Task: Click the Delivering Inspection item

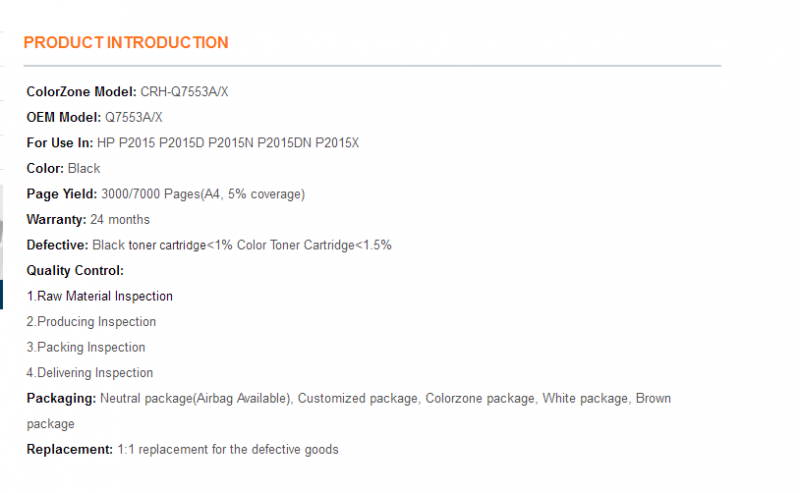Action: [x=90, y=373]
